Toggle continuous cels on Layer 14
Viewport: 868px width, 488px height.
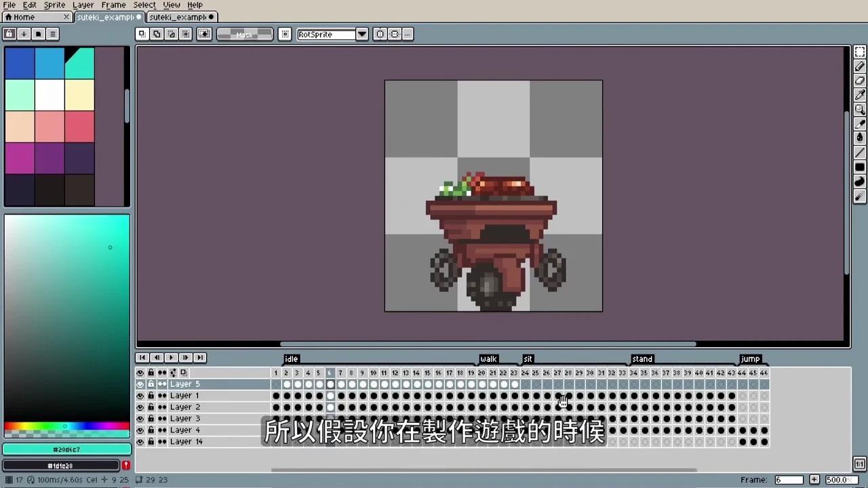coord(162,442)
